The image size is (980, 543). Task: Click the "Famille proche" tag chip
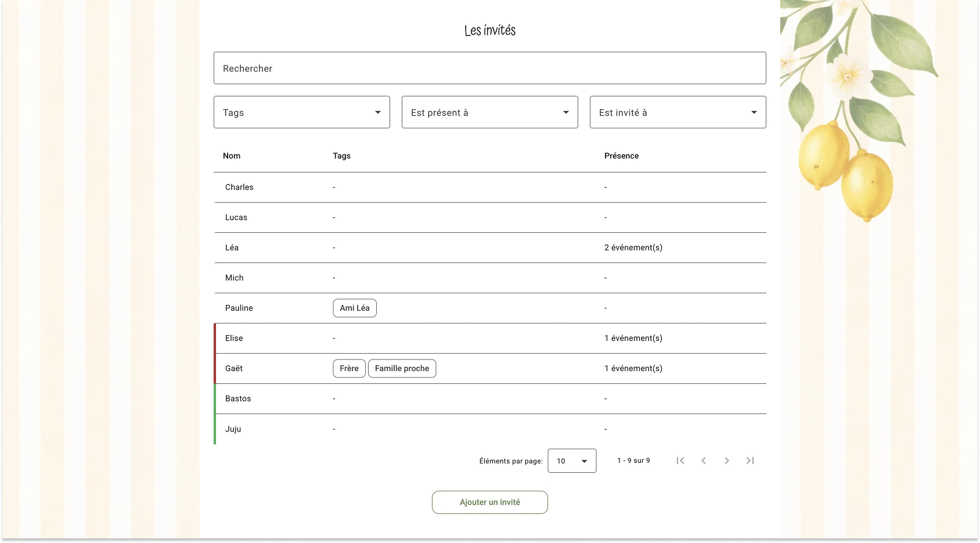pyautogui.click(x=402, y=368)
